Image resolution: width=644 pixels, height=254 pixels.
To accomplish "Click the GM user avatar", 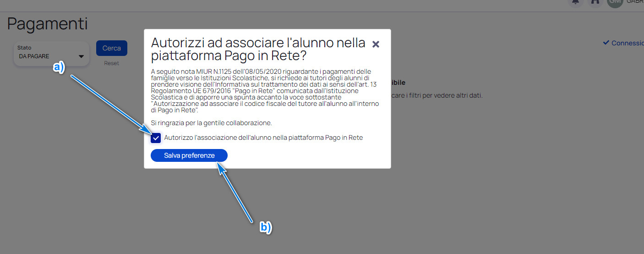I will coord(615,2).
